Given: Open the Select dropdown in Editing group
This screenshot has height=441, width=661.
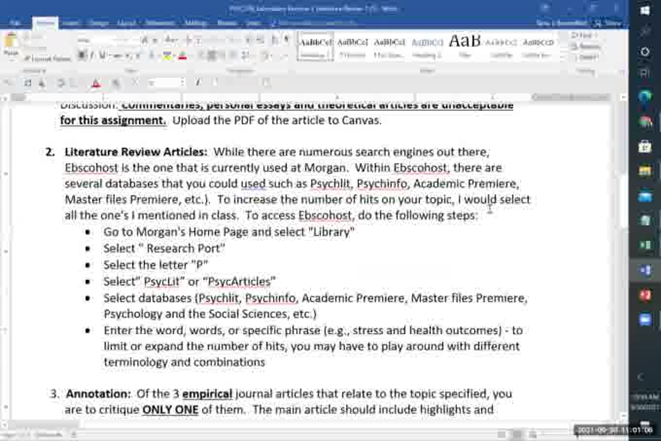Looking at the screenshot, I should pos(586,58).
